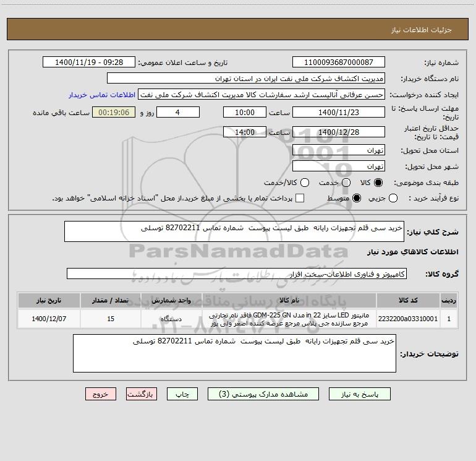Click the نوع فرآیند خرید label
The height and width of the screenshot is (461, 476).
[433, 198]
